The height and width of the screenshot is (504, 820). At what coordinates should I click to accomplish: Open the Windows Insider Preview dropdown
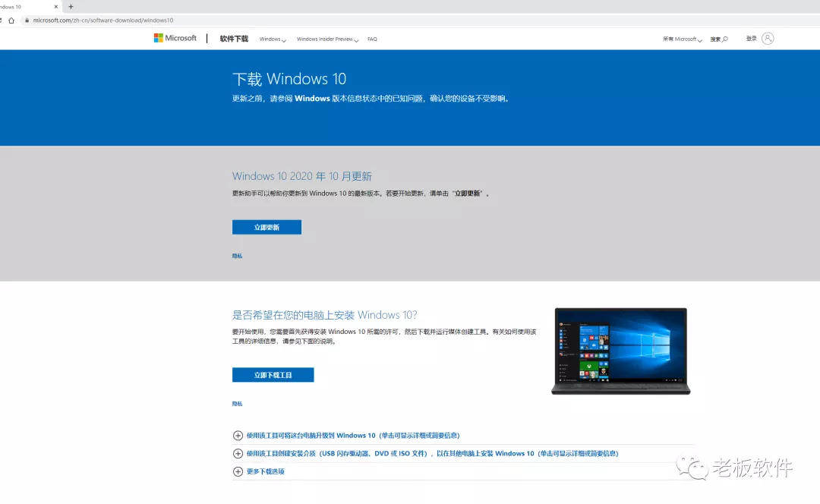(x=326, y=39)
